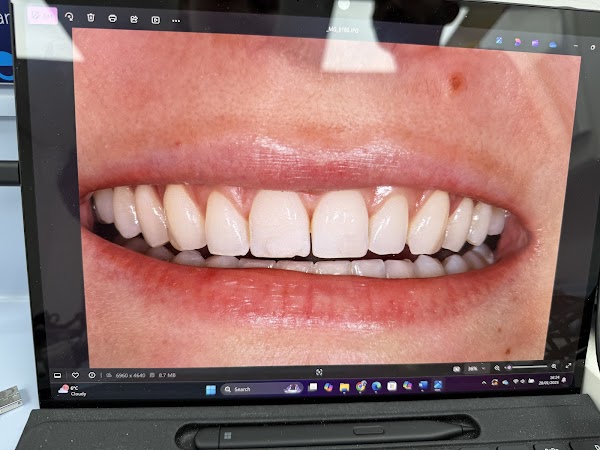The image size is (600, 450).
Task: Delete this photo with the trash icon
Action: click(x=91, y=17)
